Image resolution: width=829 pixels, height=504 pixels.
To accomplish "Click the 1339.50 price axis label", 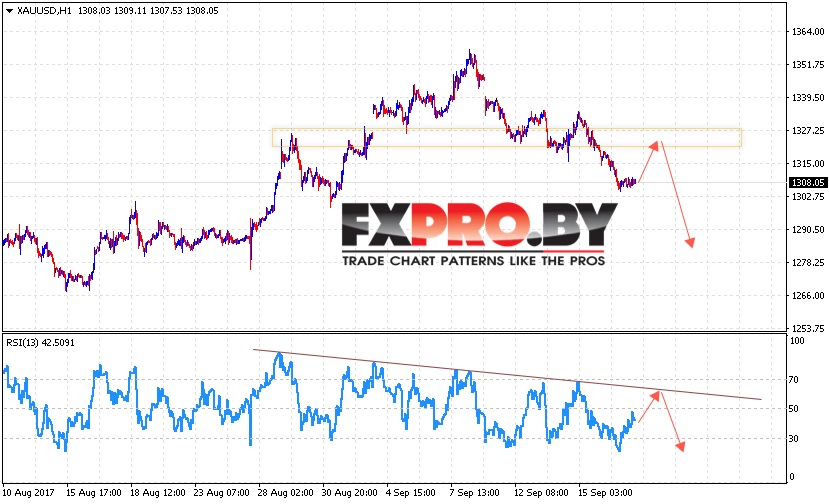I will coord(808,98).
